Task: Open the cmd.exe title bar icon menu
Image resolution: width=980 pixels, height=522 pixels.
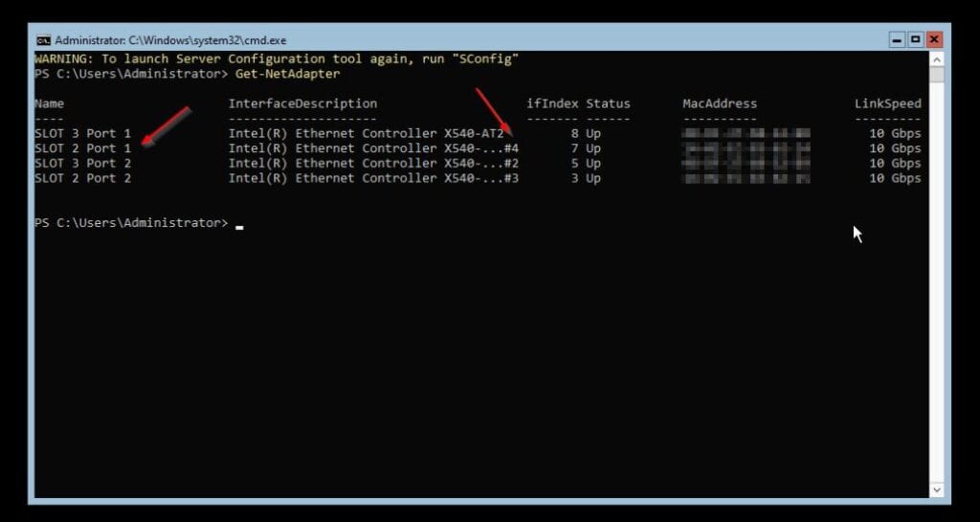Action: tap(43, 40)
